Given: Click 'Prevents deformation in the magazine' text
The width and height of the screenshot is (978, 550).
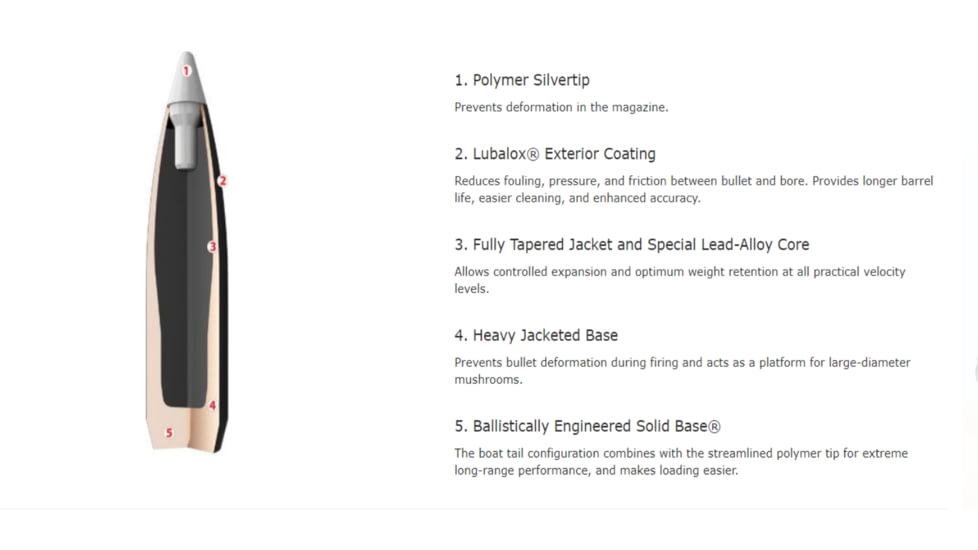Looking at the screenshot, I should (561, 107).
